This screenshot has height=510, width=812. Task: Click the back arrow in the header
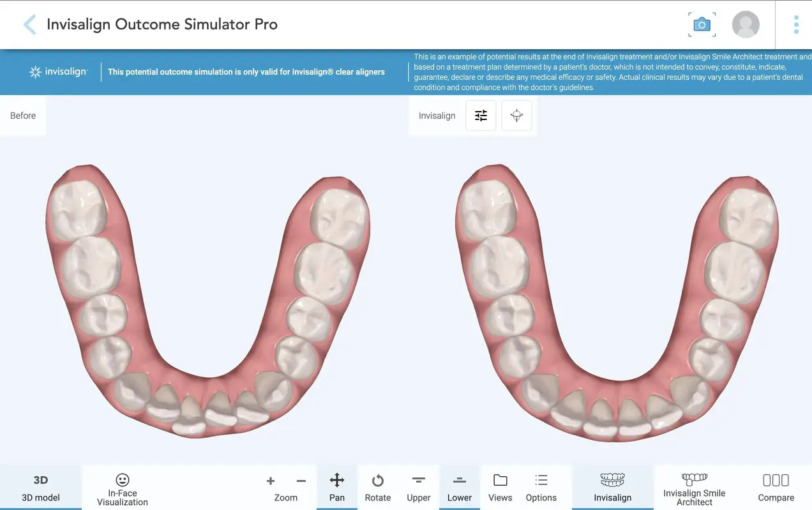(x=29, y=25)
